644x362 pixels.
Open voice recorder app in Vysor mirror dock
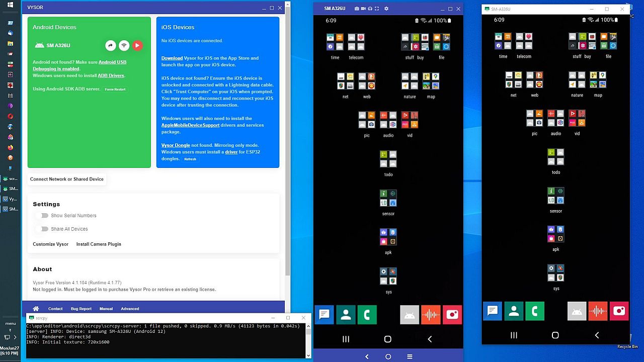(x=431, y=315)
